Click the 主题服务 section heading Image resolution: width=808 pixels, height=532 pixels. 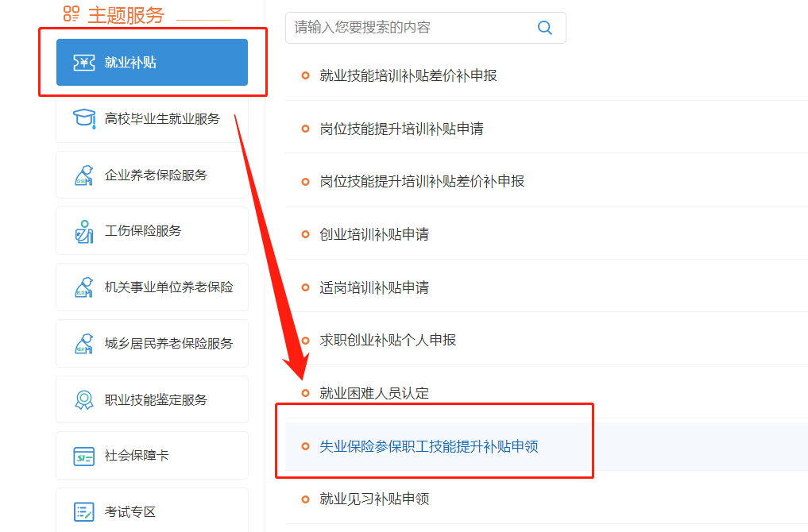126,15
